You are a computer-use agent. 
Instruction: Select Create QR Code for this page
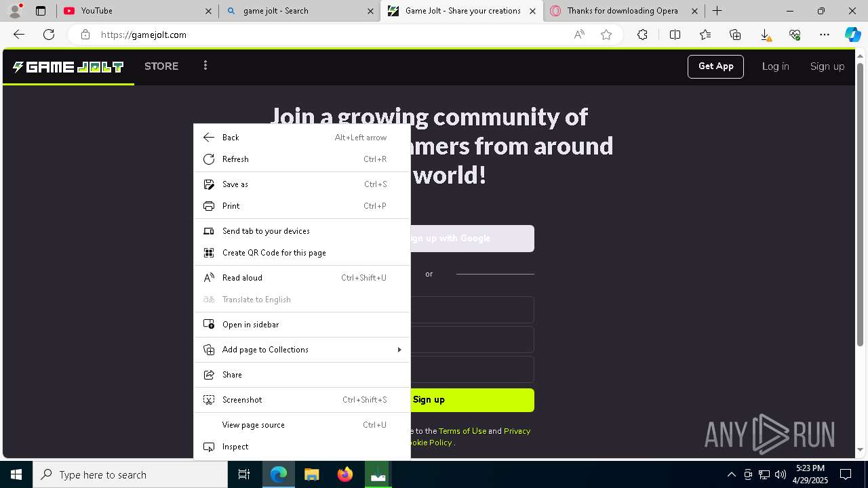[302, 253]
